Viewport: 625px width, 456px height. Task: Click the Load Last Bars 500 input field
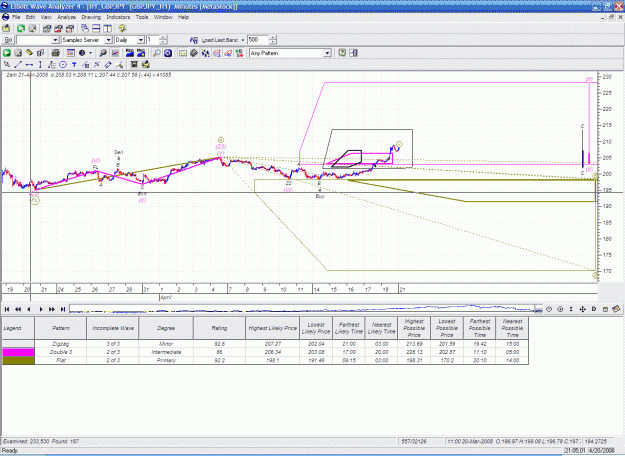point(258,40)
